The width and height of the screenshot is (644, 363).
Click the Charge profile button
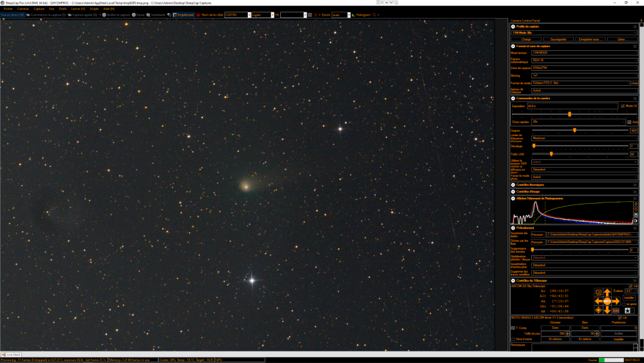coord(526,39)
